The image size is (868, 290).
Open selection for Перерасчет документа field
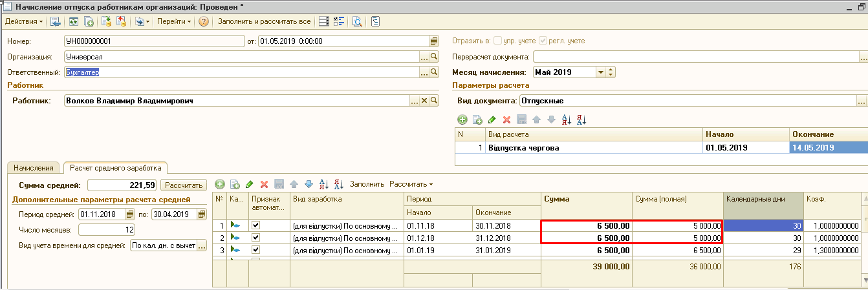[863, 57]
